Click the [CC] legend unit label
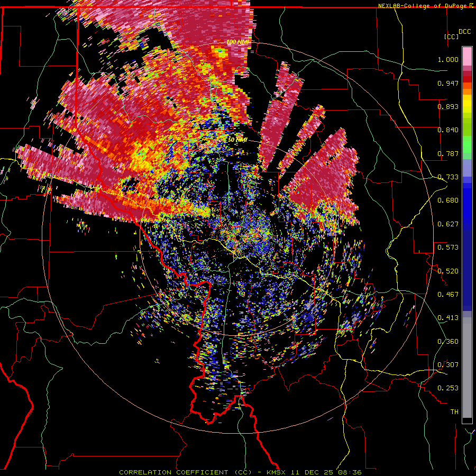 (451, 36)
